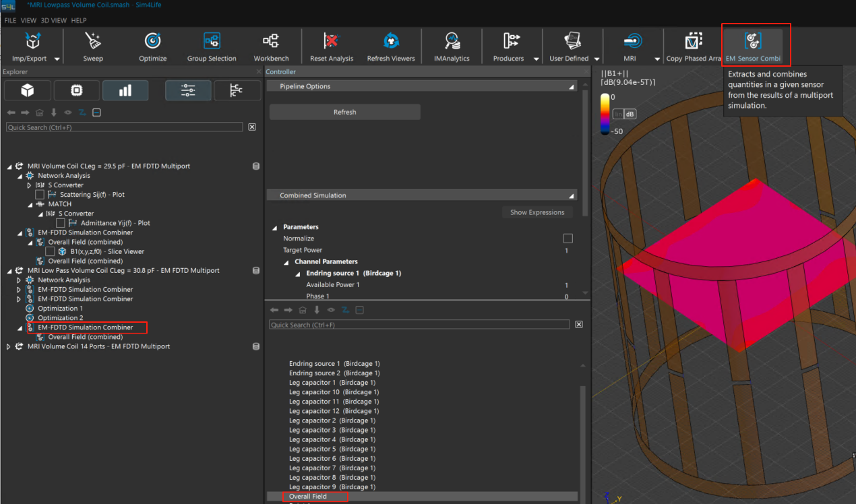The image size is (856, 504).
Task: Click the Refresh Viewers toolbar icon
Action: (x=391, y=42)
